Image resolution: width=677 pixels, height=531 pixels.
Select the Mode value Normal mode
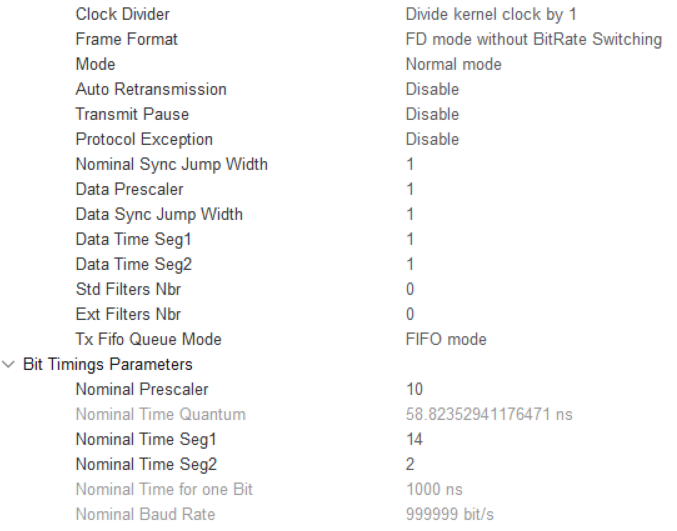tap(453, 64)
